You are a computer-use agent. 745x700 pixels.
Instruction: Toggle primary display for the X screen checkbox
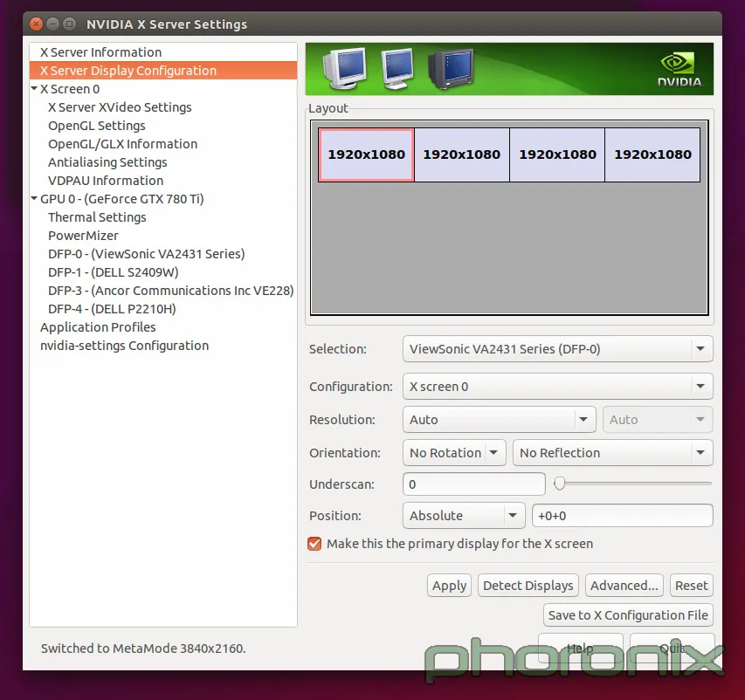point(314,544)
